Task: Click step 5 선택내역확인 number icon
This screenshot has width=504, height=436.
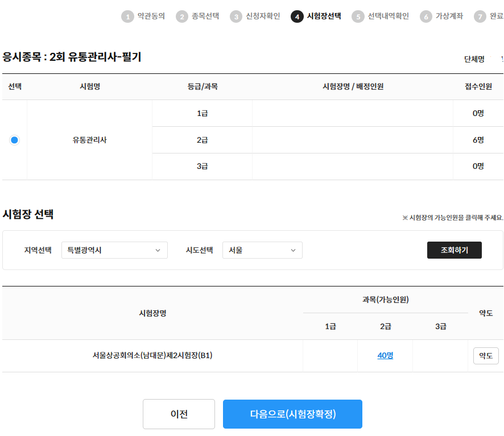Action: (x=358, y=16)
